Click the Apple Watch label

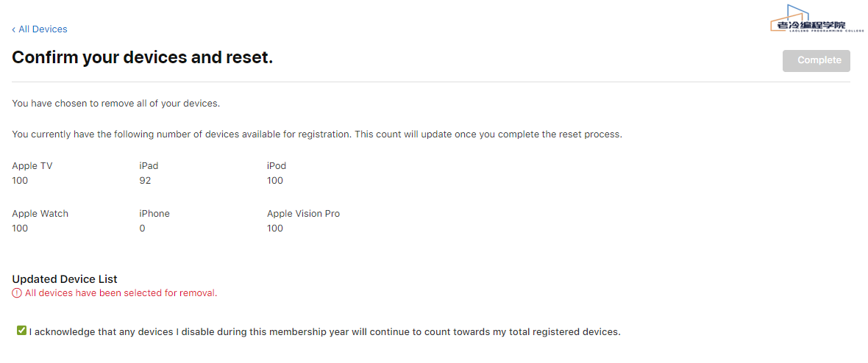(40, 214)
